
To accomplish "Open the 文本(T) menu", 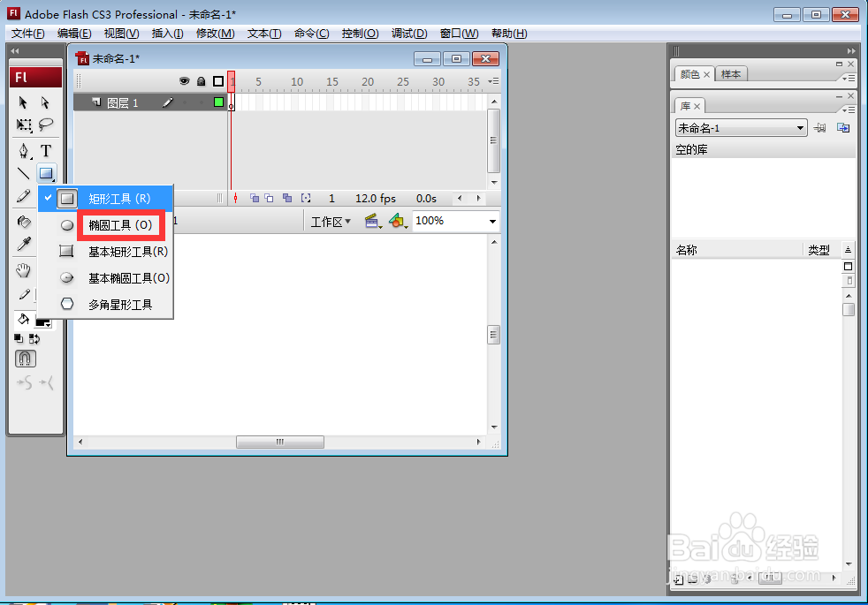I will point(264,34).
